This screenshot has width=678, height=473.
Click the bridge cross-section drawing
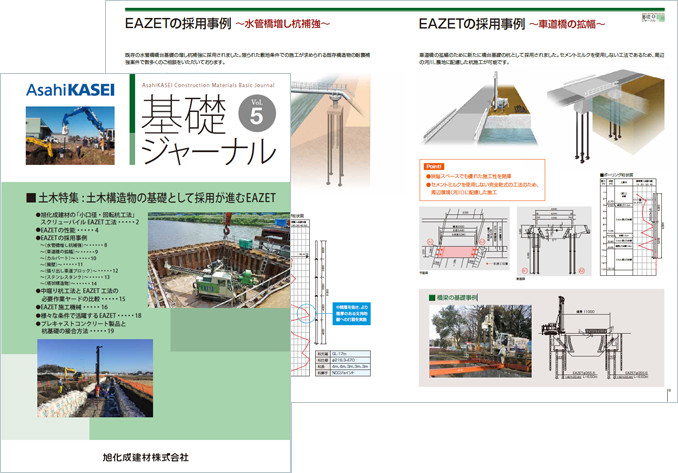coord(554,241)
